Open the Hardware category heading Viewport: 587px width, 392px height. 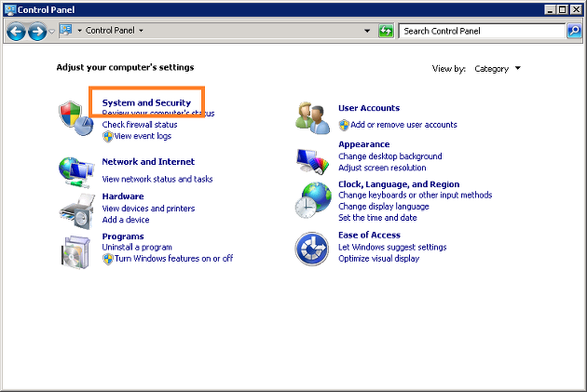tap(123, 196)
